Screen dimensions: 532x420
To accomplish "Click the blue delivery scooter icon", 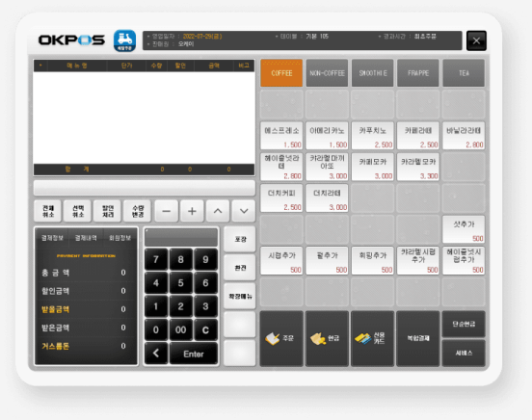I will click(x=124, y=40).
